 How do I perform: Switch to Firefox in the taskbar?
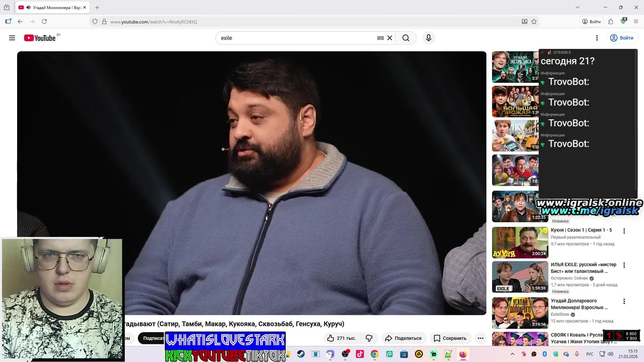point(463,354)
